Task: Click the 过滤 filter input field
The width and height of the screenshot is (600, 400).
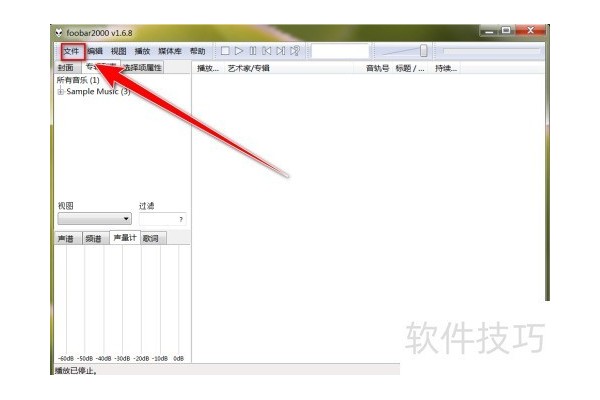Action: click(x=163, y=219)
